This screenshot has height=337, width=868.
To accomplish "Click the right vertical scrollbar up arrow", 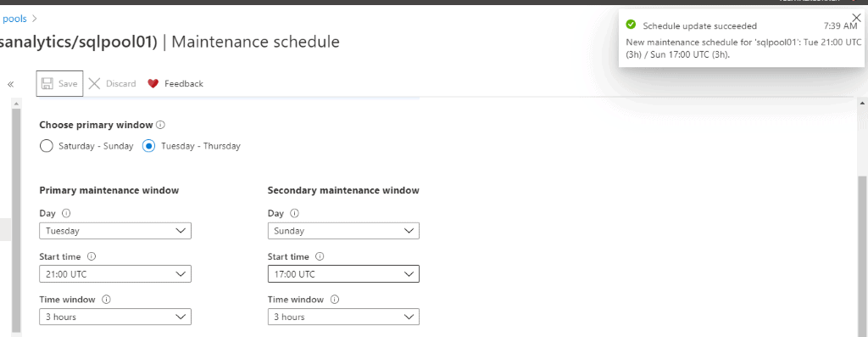I will (862, 103).
